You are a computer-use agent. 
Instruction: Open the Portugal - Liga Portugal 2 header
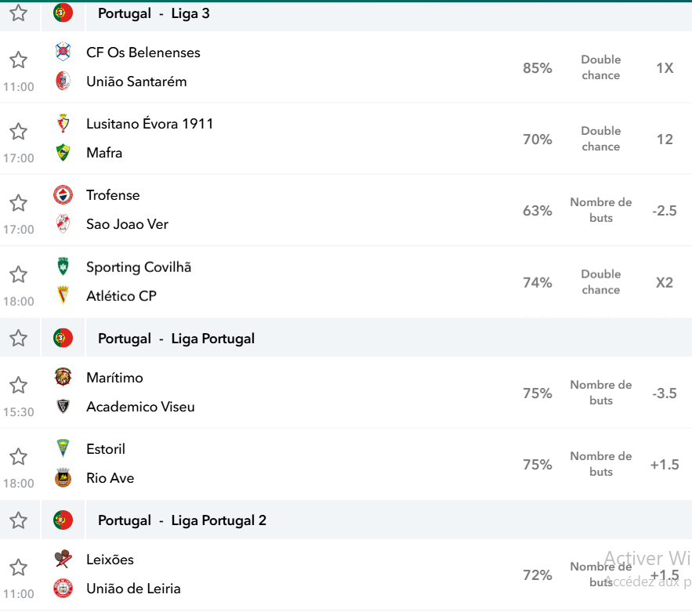(182, 520)
